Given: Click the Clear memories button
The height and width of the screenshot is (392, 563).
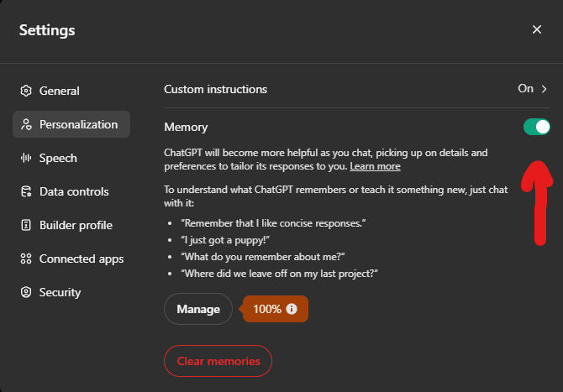Looking at the screenshot, I should click(x=218, y=361).
